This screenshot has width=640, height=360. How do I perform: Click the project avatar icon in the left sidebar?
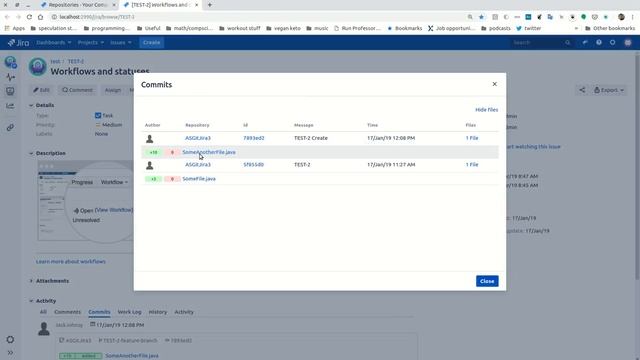tap(11, 62)
